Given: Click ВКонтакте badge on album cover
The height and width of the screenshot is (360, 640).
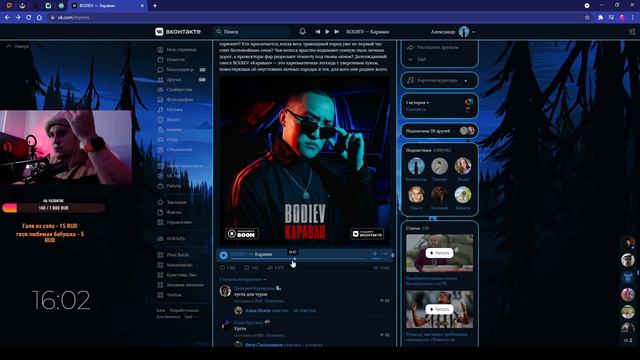Looking at the screenshot, I should [x=367, y=233].
